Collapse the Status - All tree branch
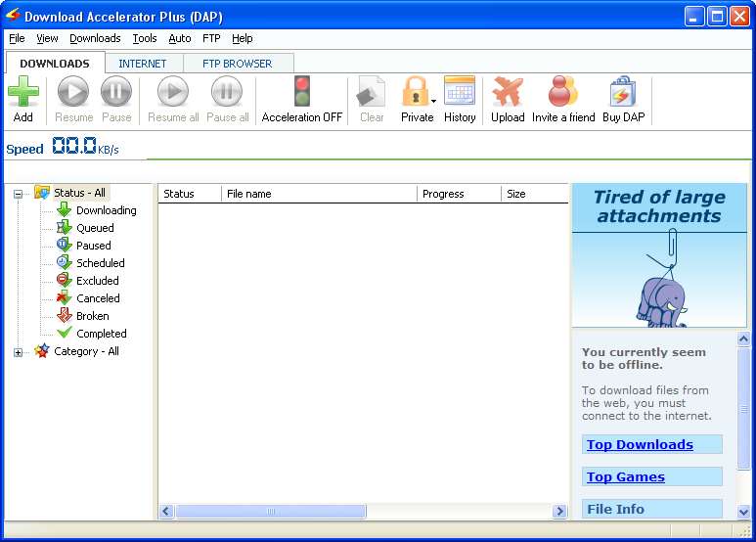 (19, 195)
